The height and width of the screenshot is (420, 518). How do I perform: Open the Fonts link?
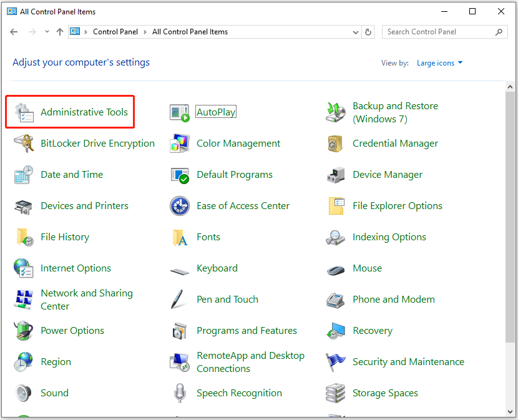(208, 237)
